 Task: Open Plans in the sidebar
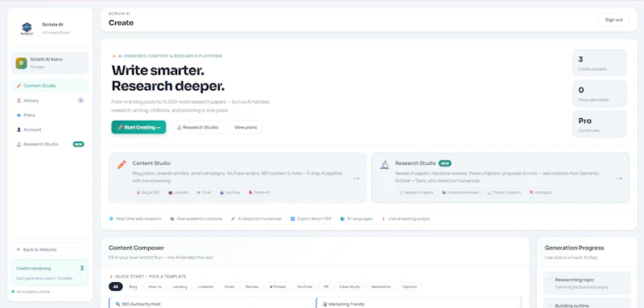pyautogui.click(x=50, y=115)
